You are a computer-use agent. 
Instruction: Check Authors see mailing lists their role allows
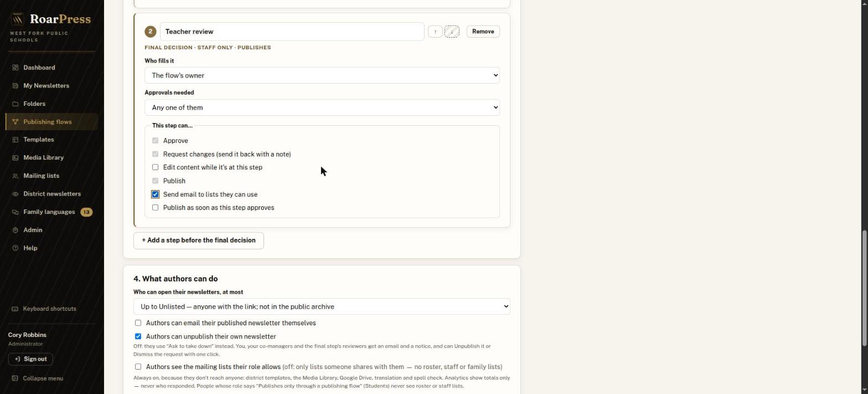point(138,367)
